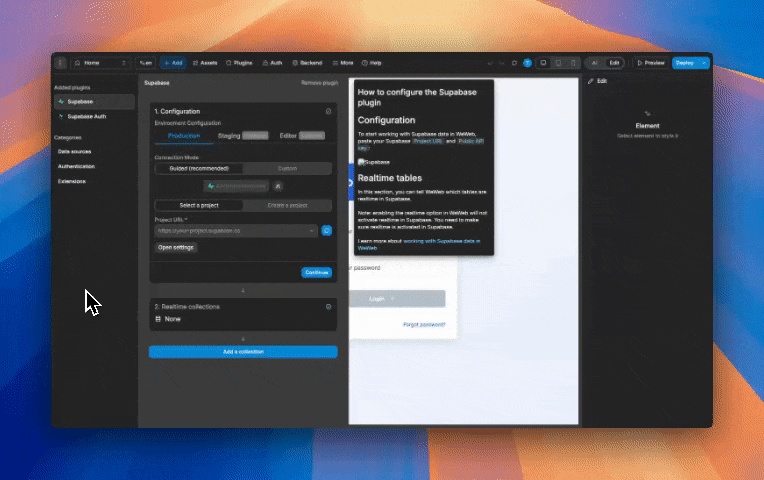This screenshot has height=480, width=764.
Task: Open the Home page selector dropdown
Action: click(101, 63)
